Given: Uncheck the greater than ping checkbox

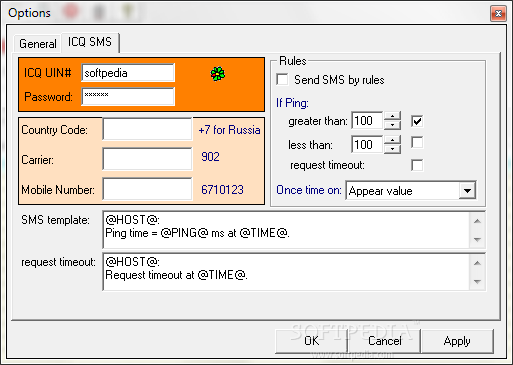Looking at the screenshot, I should tap(417, 121).
